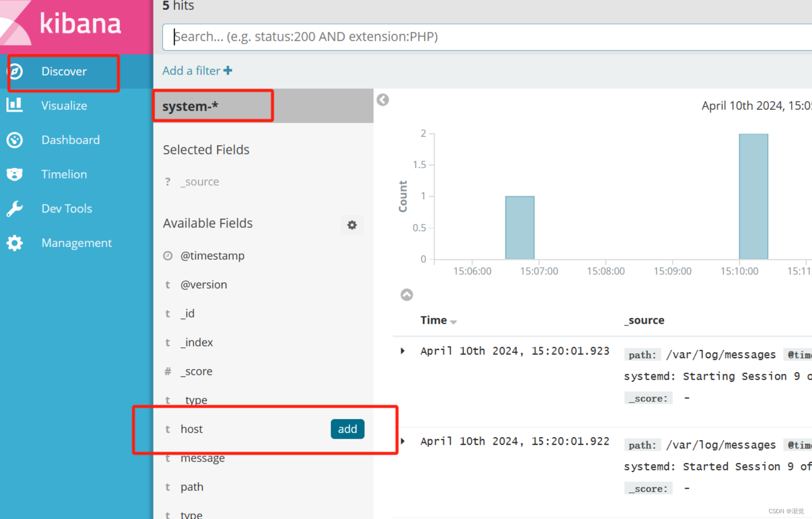
Task: Click the Time column header label
Action: [x=434, y=320]
